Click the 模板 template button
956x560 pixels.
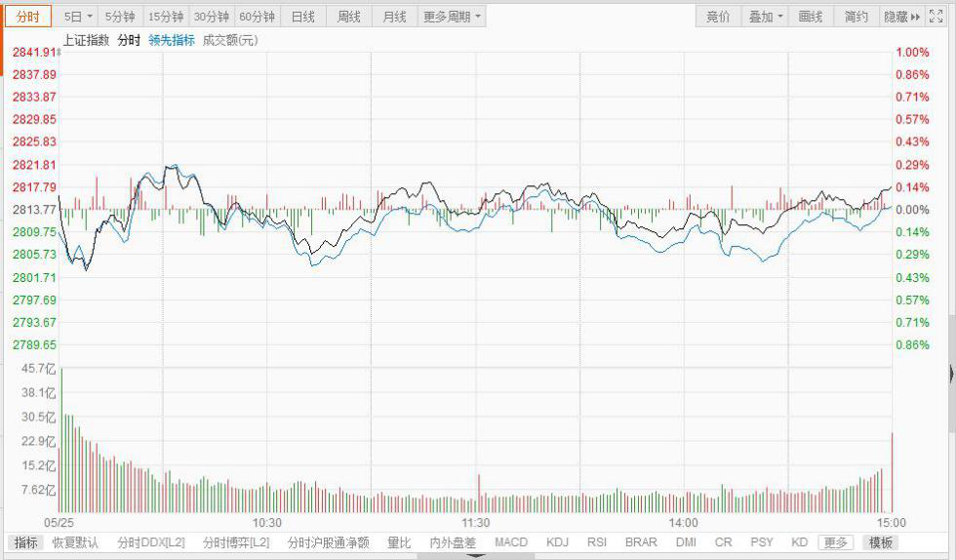click(x=880, y=542)
